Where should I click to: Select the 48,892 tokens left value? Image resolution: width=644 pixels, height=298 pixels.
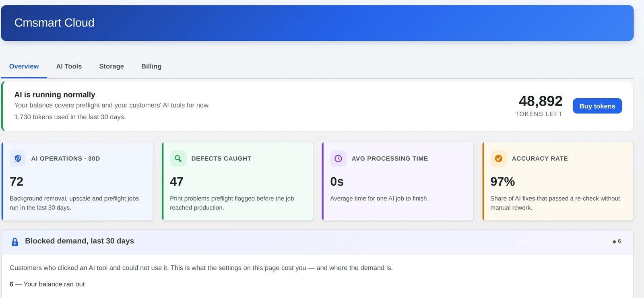(541, 101)
